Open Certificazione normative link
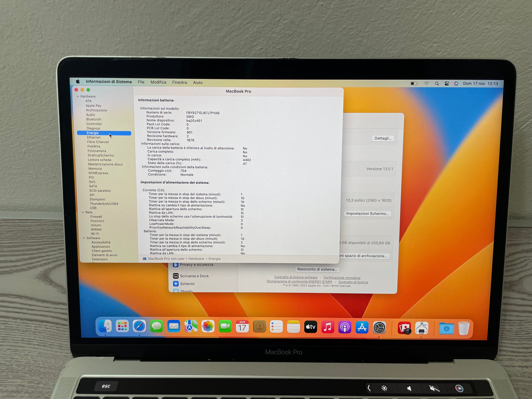The height and width of the screenshot is (399, 532). pos(342,278)
